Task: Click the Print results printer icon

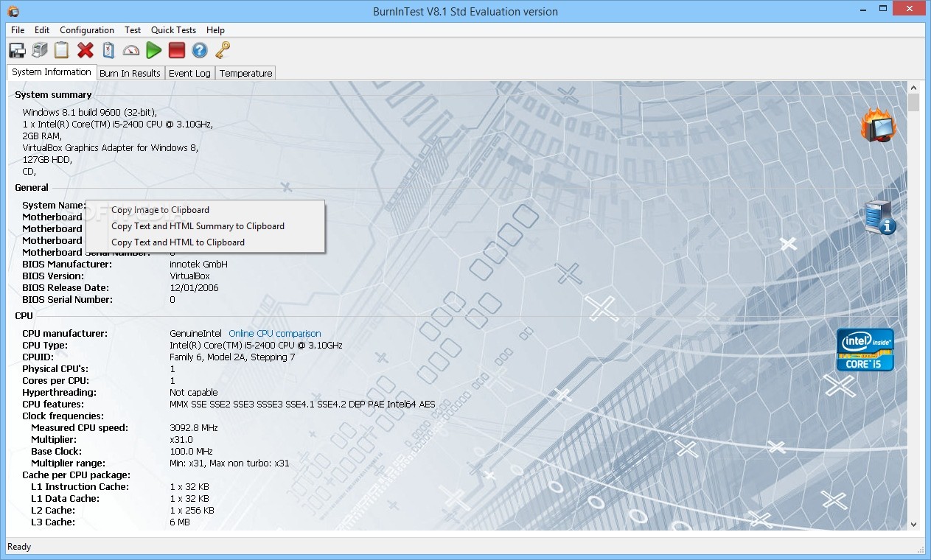Action: coord(40,50)
